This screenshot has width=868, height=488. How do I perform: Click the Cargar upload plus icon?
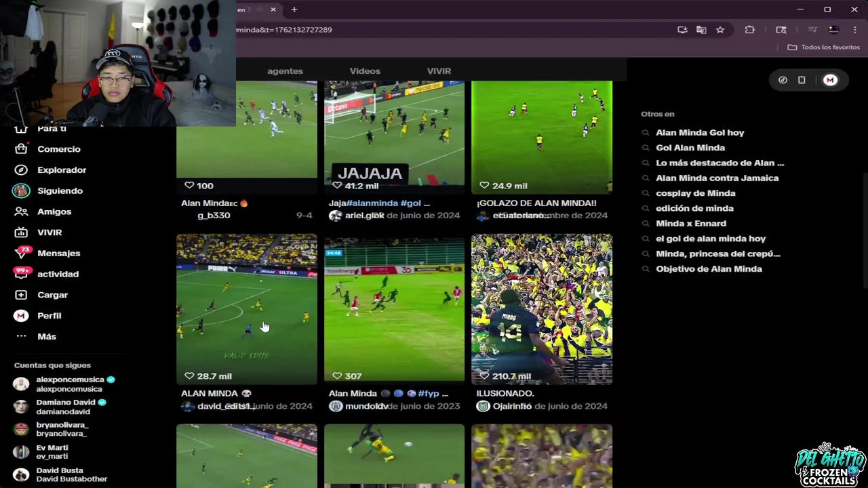coord(21,295)
